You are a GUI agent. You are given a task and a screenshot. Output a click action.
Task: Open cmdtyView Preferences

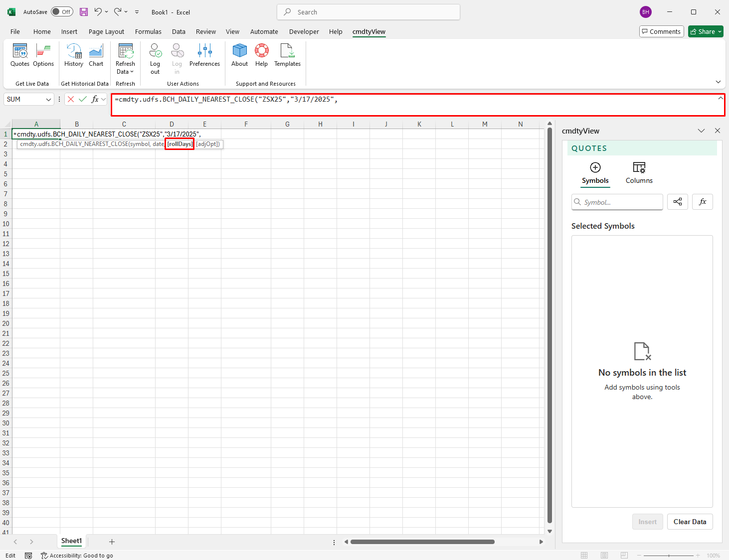click(x=204, y=55)
